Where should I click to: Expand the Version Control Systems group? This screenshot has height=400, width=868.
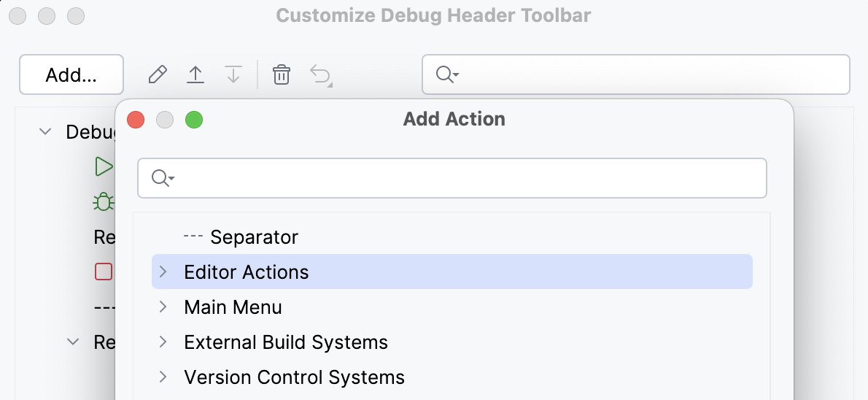pos(163,377)
